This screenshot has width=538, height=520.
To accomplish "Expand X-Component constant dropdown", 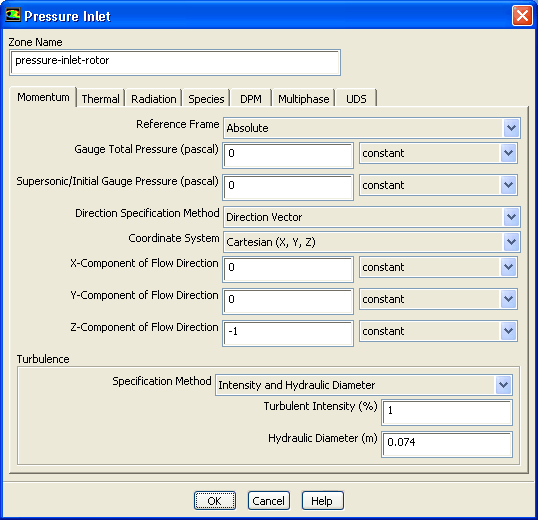I will tap(508, 267).
